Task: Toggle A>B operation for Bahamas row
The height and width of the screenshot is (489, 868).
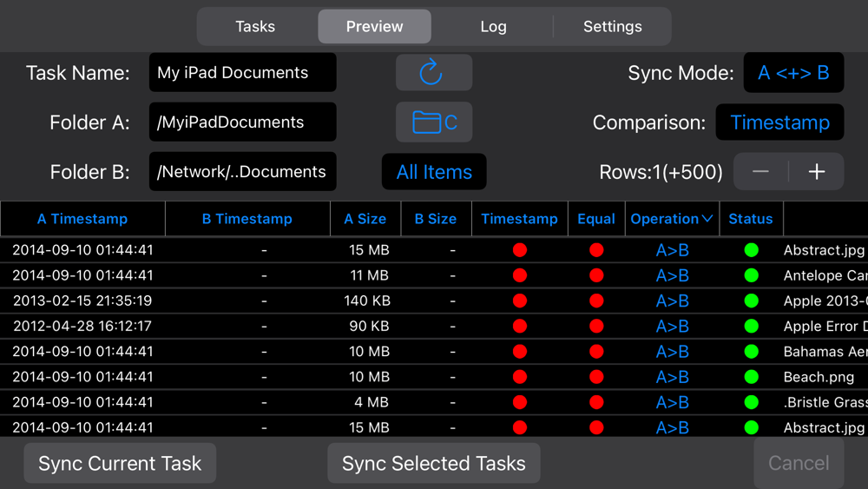Action: click(x=672, y=352)
